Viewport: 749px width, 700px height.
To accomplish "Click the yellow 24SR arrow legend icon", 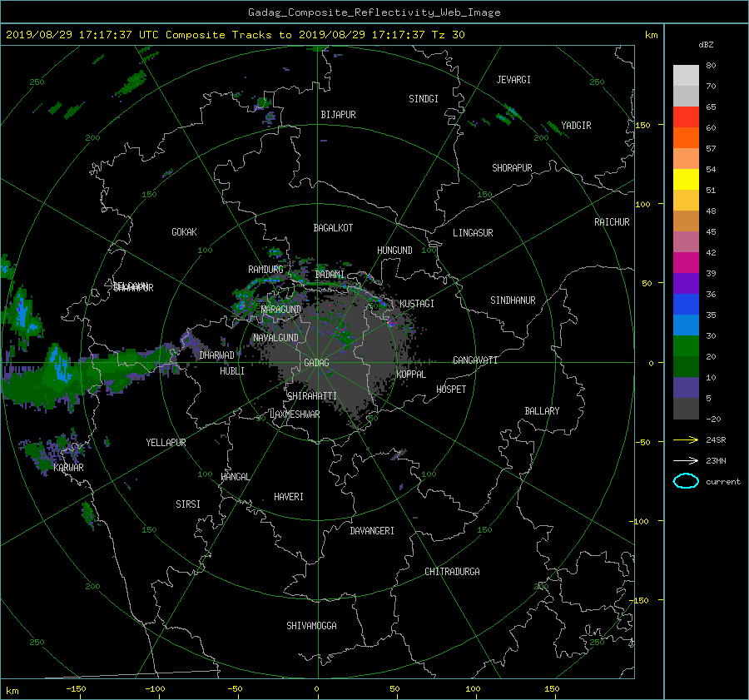I will pyautogui.click(x=686, y=439).
